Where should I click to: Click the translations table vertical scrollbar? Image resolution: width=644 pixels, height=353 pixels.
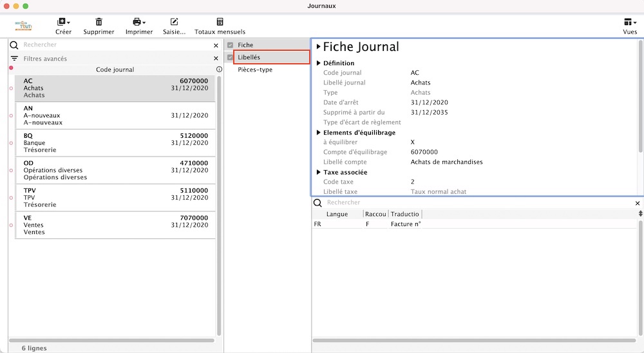click(x=640, y=278)
